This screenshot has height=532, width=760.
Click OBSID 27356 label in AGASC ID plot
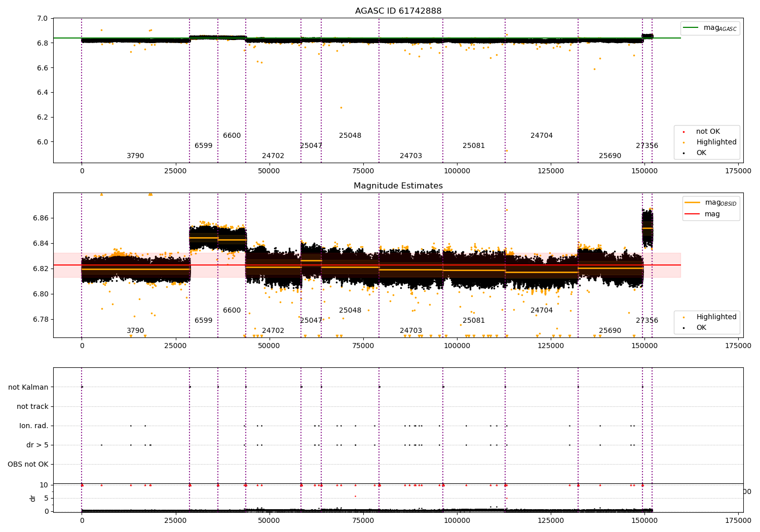click(647, 146)
